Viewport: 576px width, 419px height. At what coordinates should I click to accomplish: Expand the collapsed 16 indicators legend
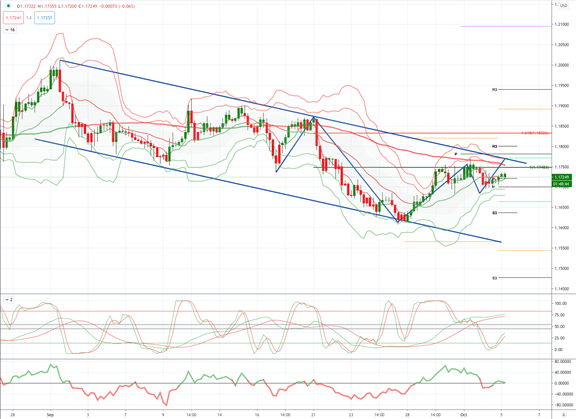click(x=10, y=30)
